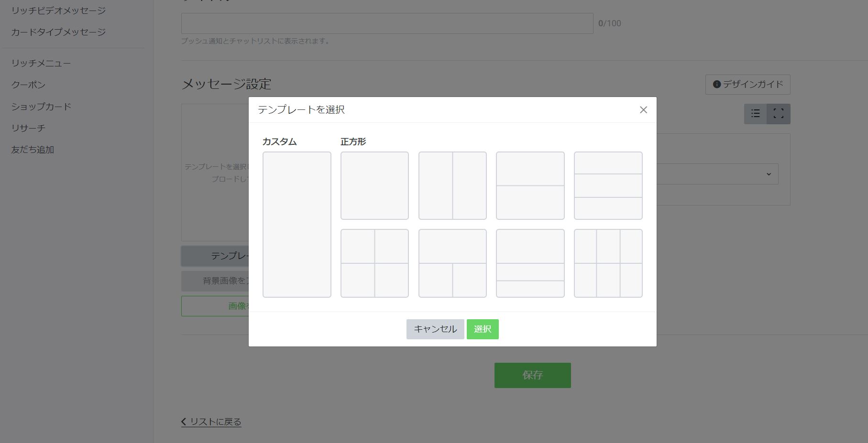Choose the one-top two-bottom square template
Screen dimensions: 868x443
[452, 263]
